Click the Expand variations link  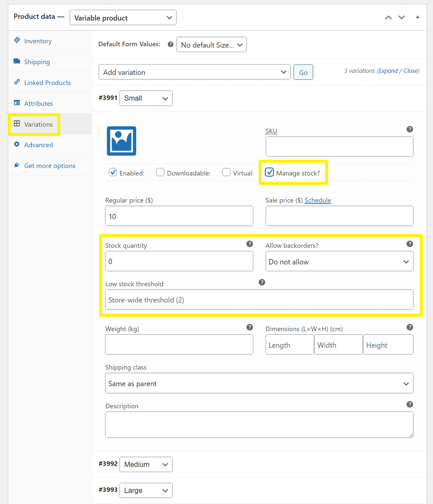coord(388,71)
